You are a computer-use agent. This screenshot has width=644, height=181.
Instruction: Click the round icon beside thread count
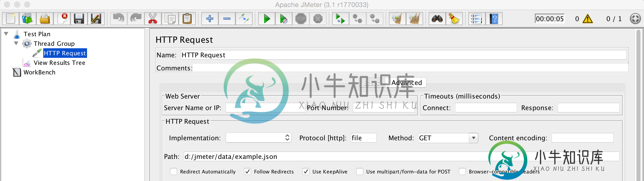[635, 19]
